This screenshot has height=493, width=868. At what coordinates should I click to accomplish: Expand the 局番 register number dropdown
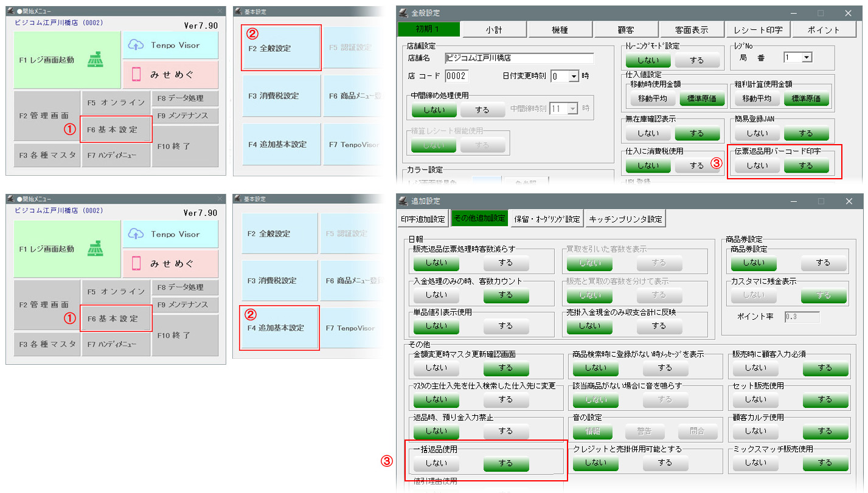point(807,58)
